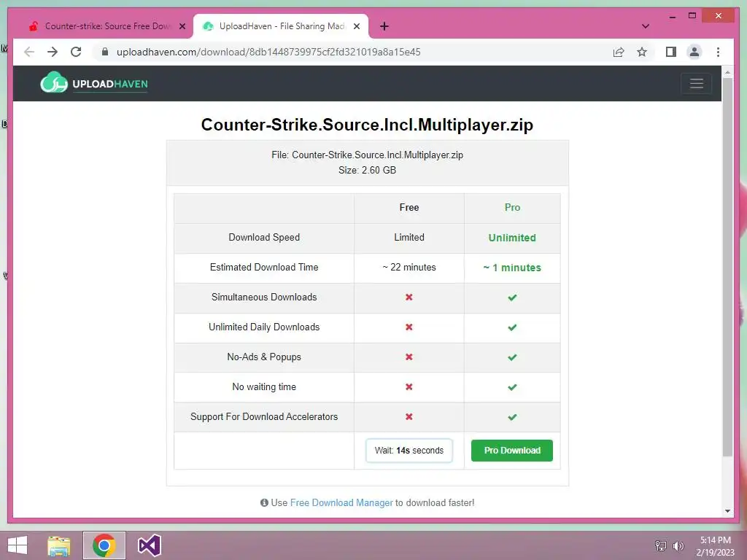This screenshot has width=747, height=560.
Task: Launch Visual Studio from taskbar
Action: (x=149, y=545)
